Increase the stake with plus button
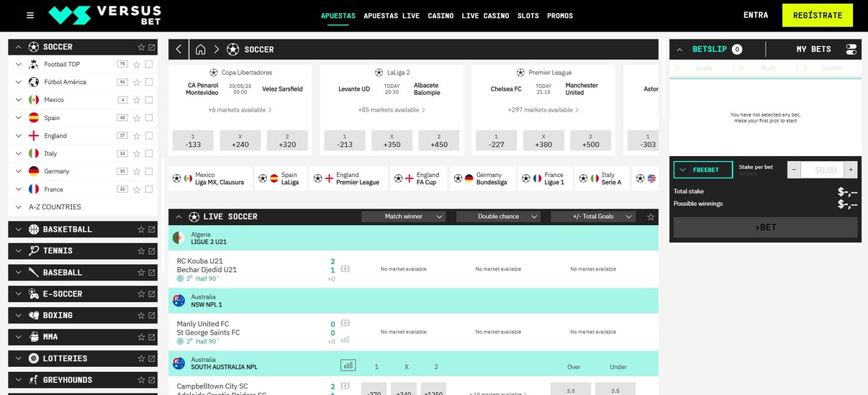 [x=851, y=170]
